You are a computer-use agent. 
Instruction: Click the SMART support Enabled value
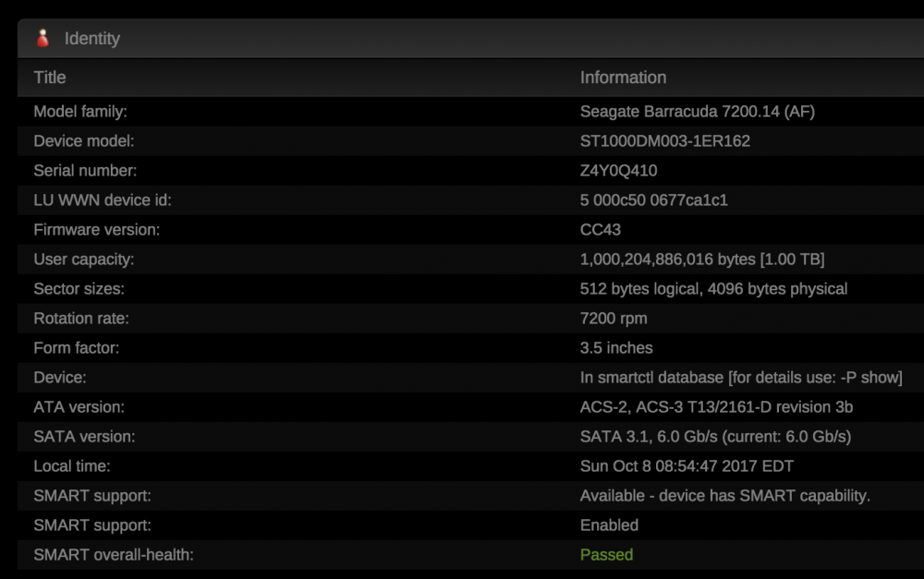pyautogui.click(x=609, y=525)
